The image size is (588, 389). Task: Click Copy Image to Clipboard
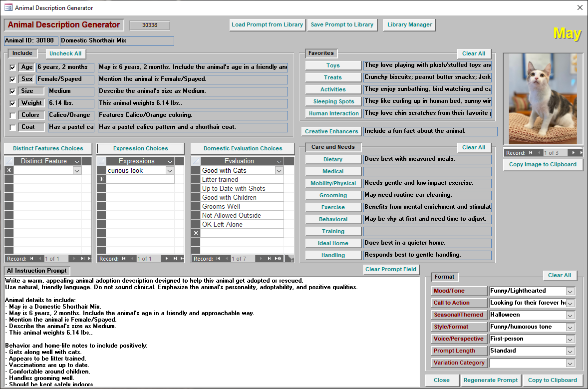click(x=543, y=164)
